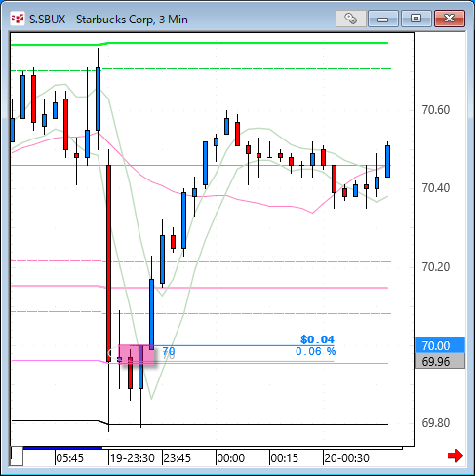The width and height of the screenshot is (475, 476).
Task: Click the $0.04 profit label
Action: pos(317,339)
